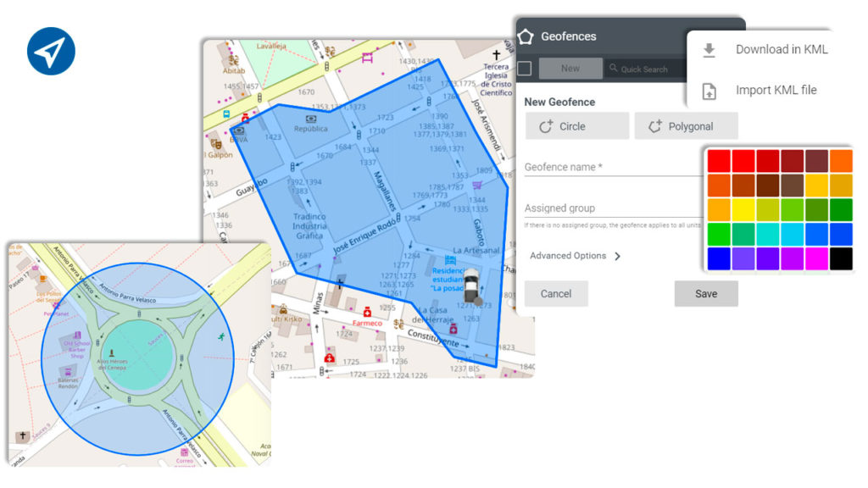Viewport: 868px width, 488px height.
Task: Click the Correo post office icon
Action: tap(184, 452)
